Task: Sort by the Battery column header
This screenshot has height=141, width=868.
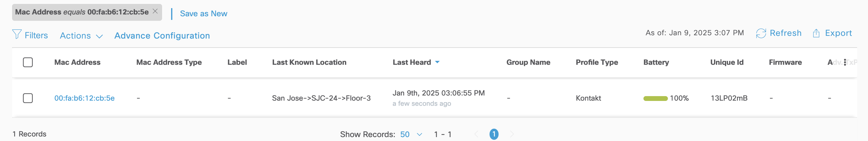Action: pos(656,62)
